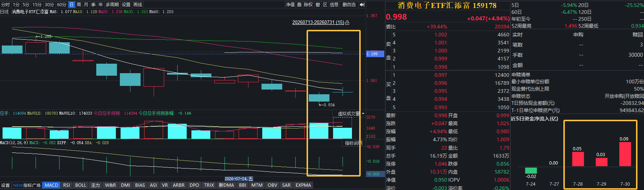The image size is (644, 190).
Task: Open the 指标说明 indicator description
Action: pyautogui.click(x=354, y=143)
